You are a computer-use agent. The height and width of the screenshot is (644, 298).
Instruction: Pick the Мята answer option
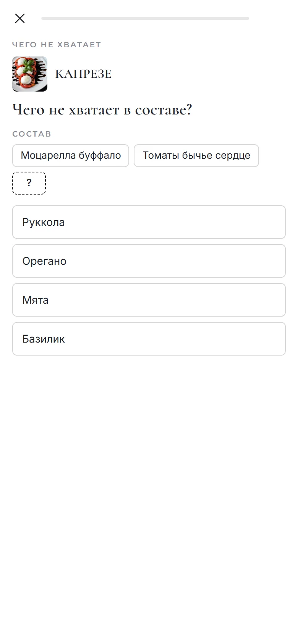(x=149, y=300)
